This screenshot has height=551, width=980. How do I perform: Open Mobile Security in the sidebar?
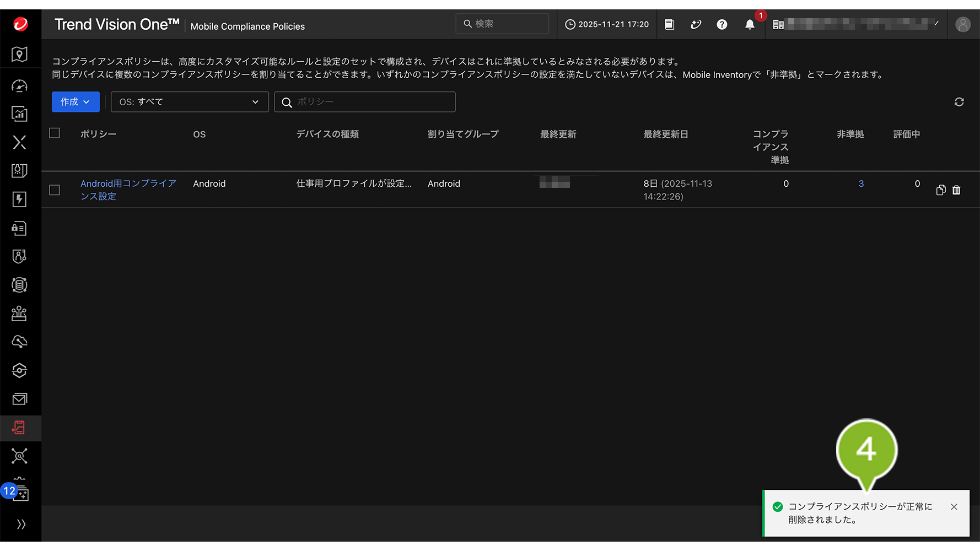pyautogui.click(x=19, y=428)
